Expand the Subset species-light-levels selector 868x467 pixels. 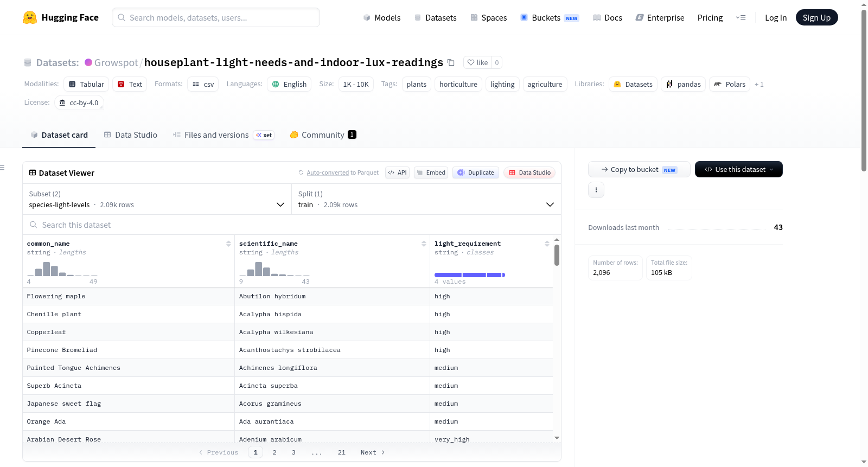click(157, 199)
